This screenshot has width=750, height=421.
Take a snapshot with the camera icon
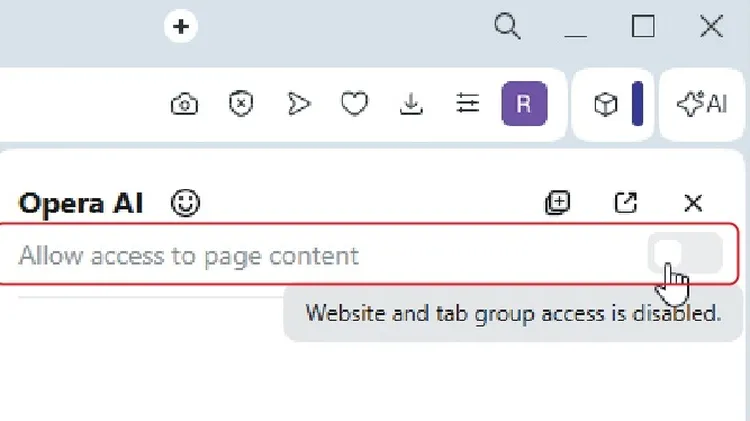point(184,104)
